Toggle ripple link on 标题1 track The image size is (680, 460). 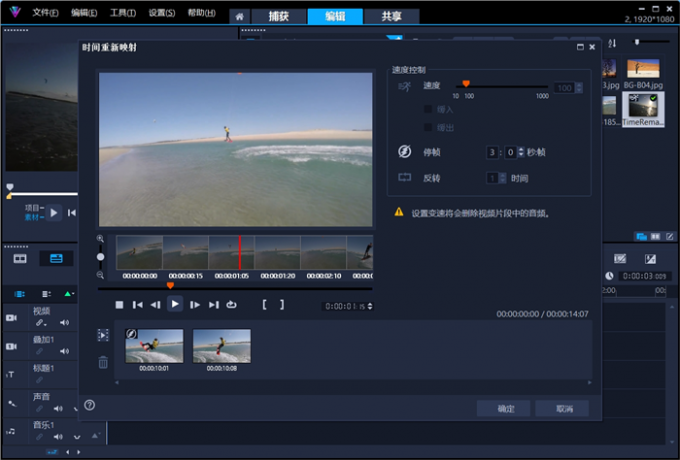click(x=39, y=380)
